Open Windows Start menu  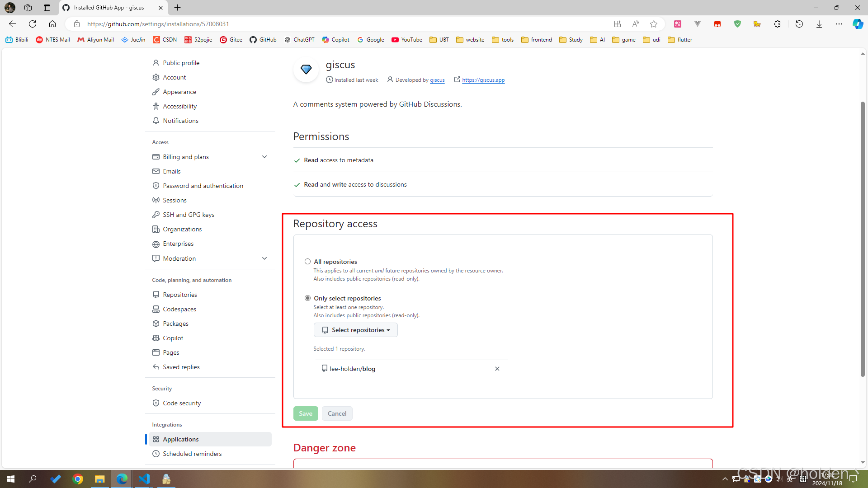click(11, 479)
